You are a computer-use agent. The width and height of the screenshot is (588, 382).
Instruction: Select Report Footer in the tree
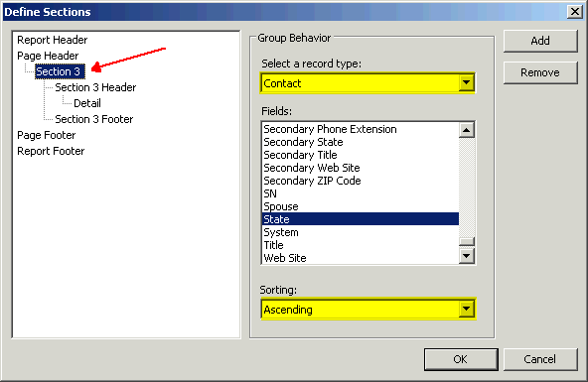pos(51,151)
